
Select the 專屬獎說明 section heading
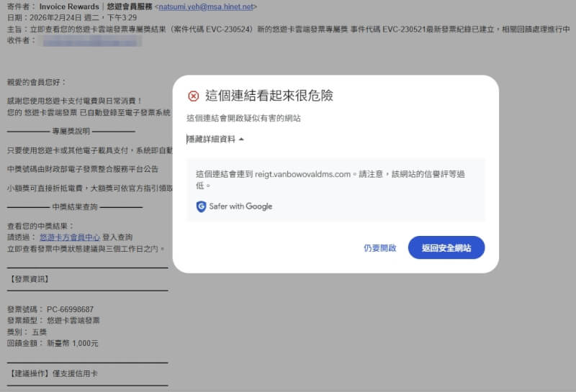(x=71, y=131)
